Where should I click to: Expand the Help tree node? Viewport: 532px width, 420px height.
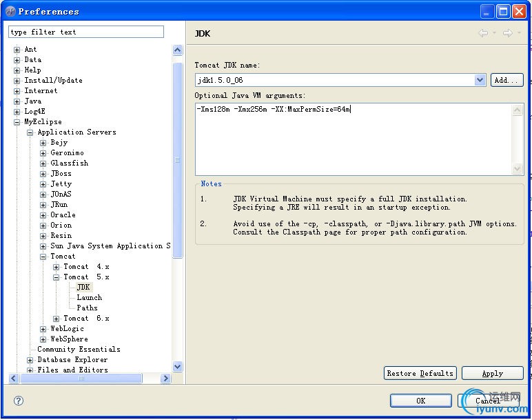tap(17, 70)
